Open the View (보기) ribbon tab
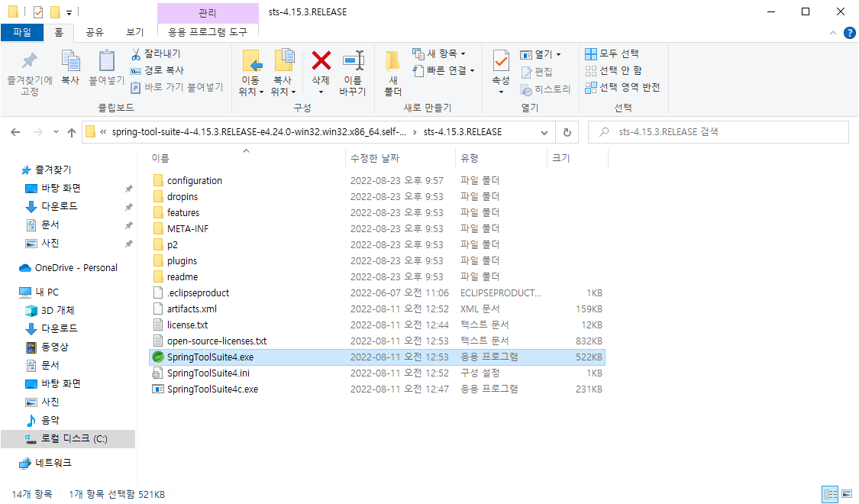Image resolution: width=859 pixels, height=504 pixels. pos(135,32)
